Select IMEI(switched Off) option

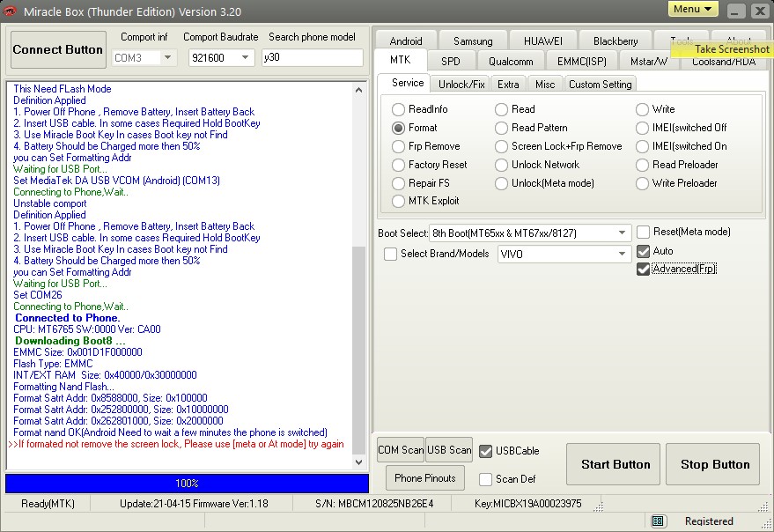[642, 128]
